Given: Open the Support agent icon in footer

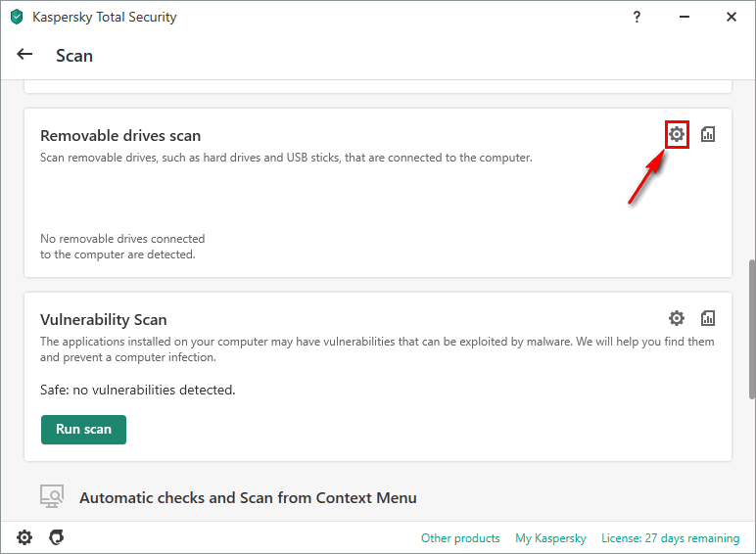Looking at the screenshot, I should click(57, 537).
